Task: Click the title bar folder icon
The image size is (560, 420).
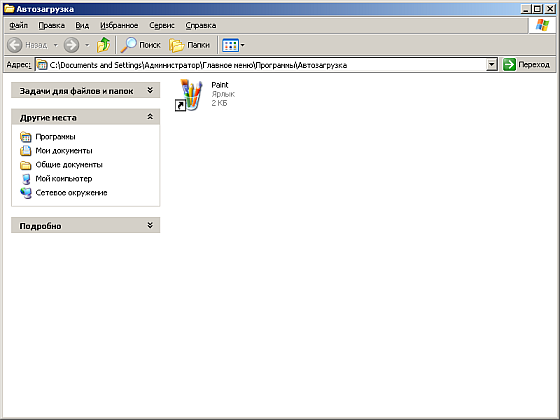Action: coord(9,9)
